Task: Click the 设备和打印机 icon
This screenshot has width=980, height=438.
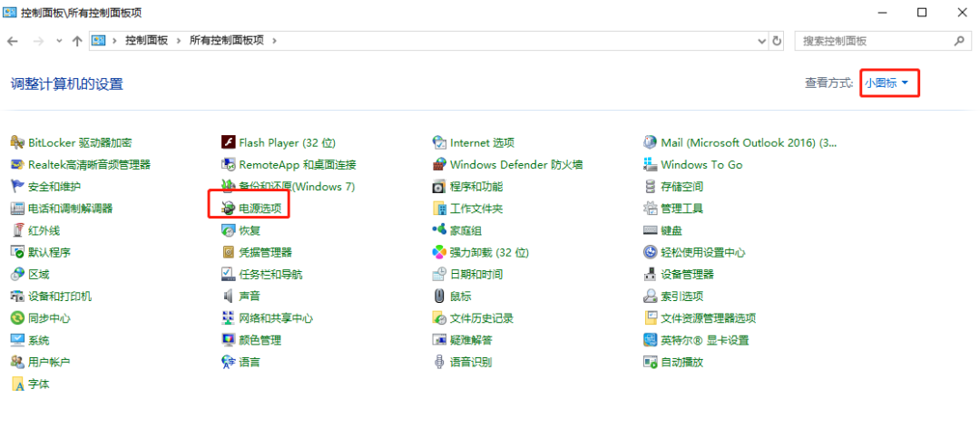Action: coord(17,297)
